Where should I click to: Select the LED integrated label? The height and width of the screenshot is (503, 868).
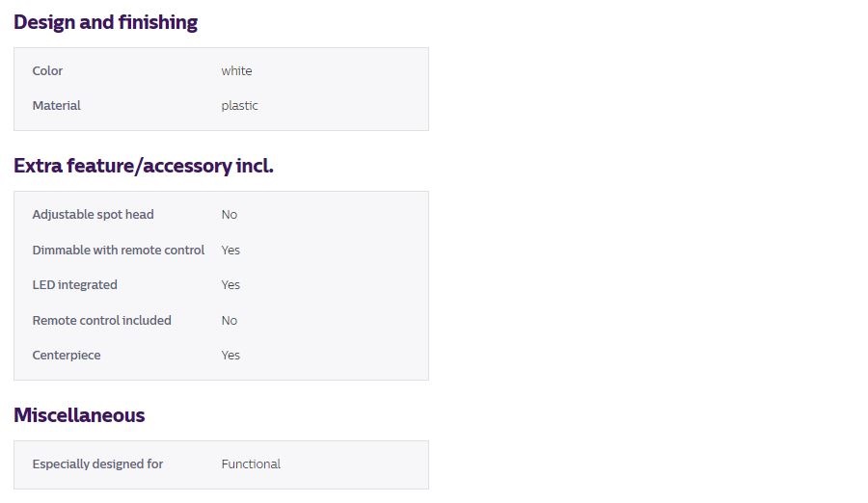[74, 285]
